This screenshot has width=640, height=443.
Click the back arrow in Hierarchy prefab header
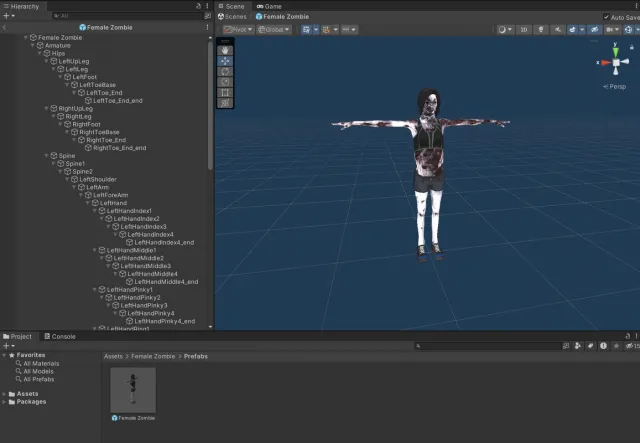[4, 27]
